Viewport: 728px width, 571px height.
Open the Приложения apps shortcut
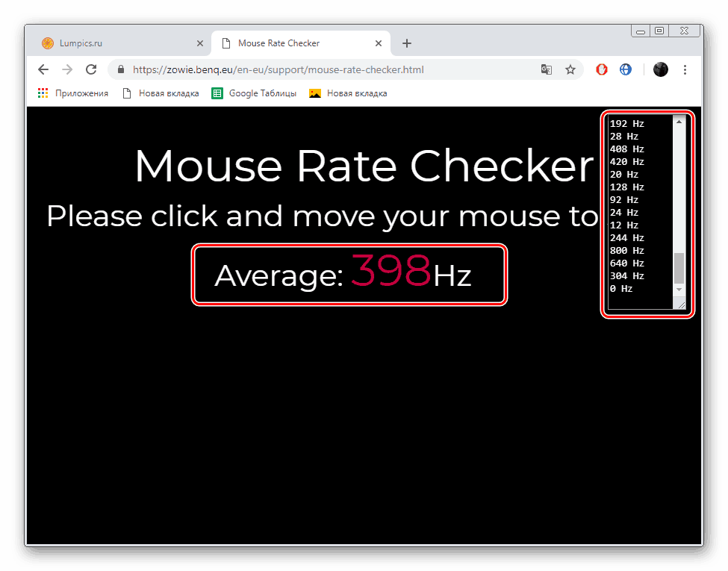73,93
